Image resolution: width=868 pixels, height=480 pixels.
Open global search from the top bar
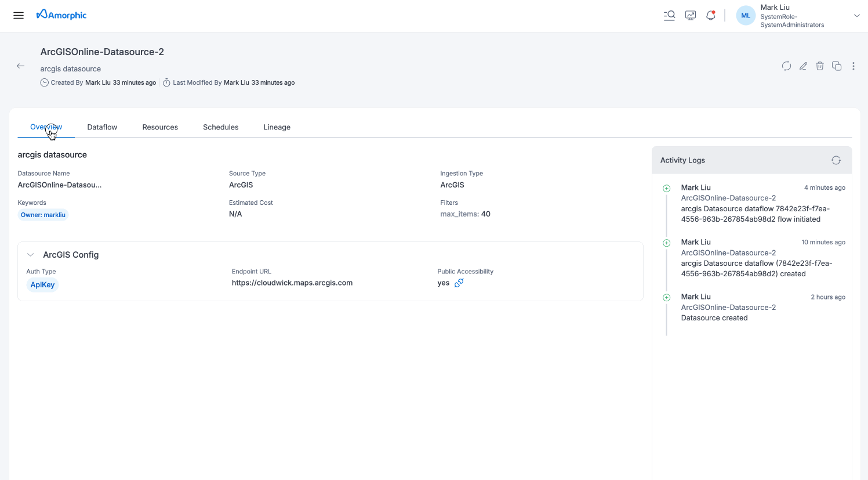(669, 15)
